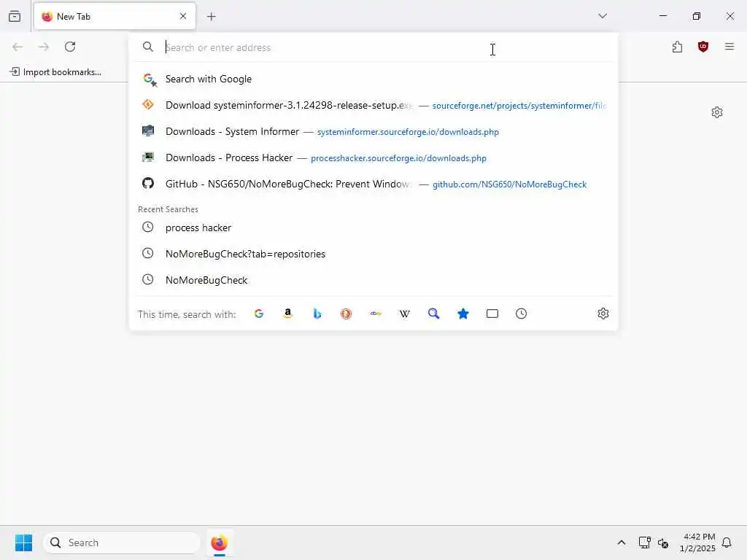
Task: Search this time with DuckDuckGo
Action: (x=346, y=314)
